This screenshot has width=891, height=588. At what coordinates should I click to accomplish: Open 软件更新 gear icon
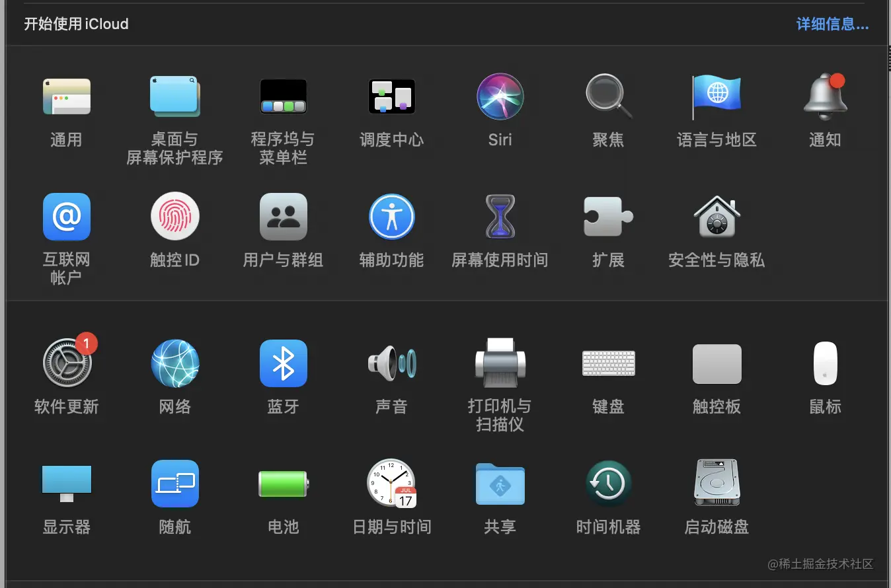(x=67, y=363)
